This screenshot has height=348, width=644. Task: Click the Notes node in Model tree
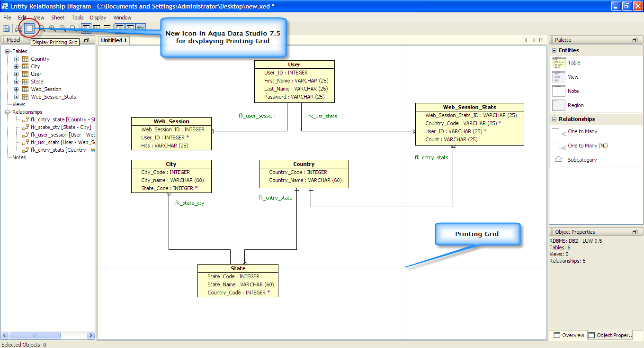(19, 157)
